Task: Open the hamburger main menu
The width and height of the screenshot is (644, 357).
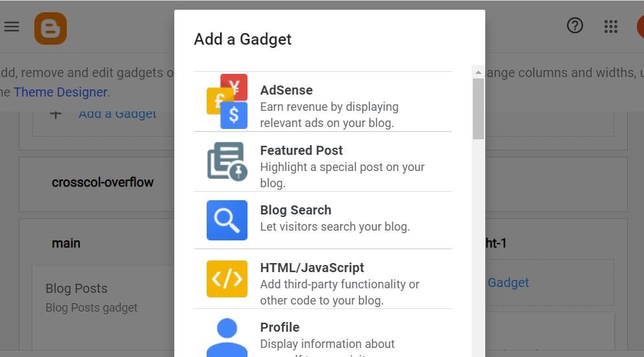Action: (x=12, y=27)
